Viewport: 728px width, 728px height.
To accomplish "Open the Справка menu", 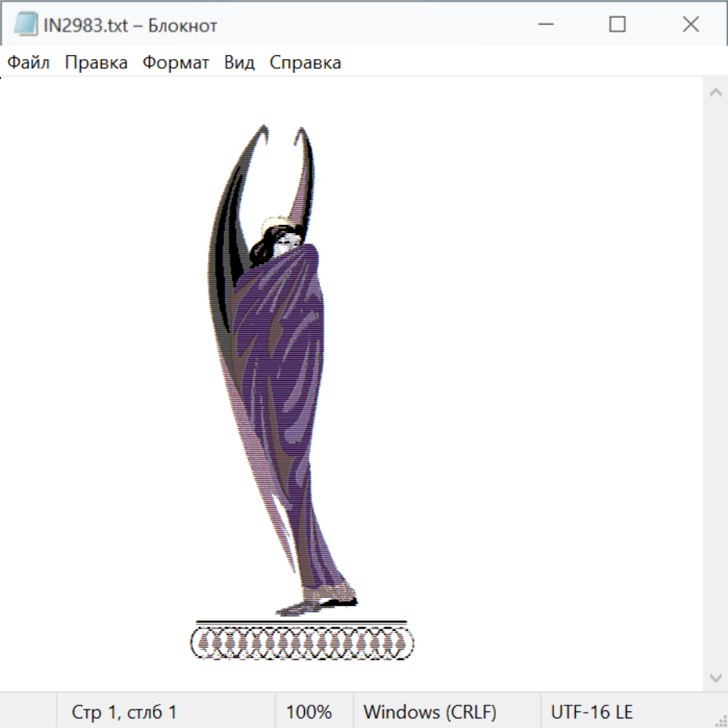I will (x=305, y=63).
